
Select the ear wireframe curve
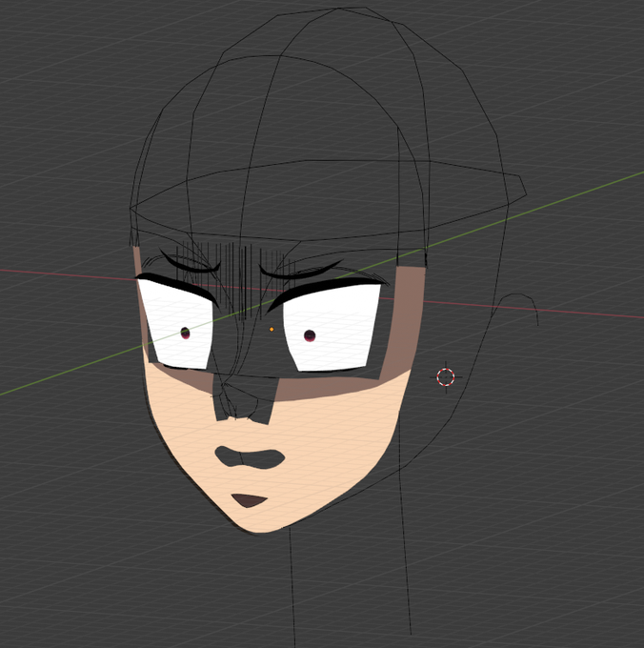click(515, 309)
